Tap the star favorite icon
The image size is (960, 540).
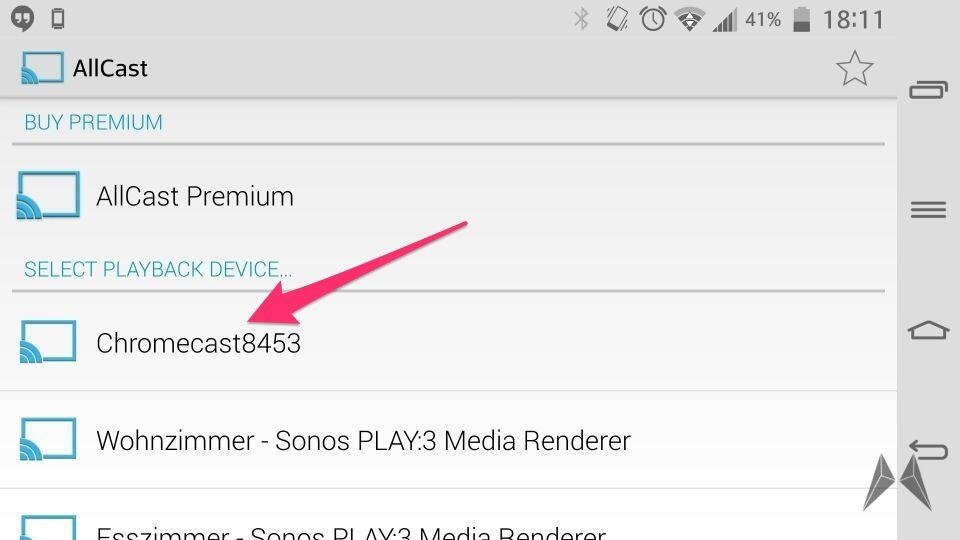click(x=854, y=68)
